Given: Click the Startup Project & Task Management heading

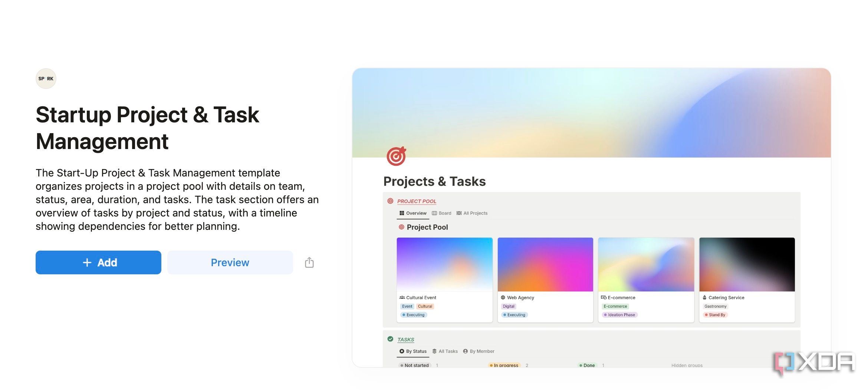Looking at the screenshot, I should click(147, 128).
